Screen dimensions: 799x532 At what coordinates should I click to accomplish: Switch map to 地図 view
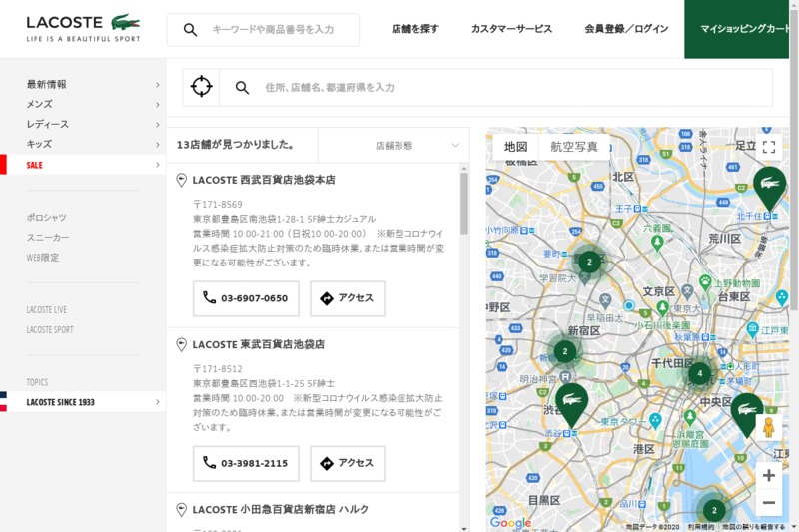point(515,147)
